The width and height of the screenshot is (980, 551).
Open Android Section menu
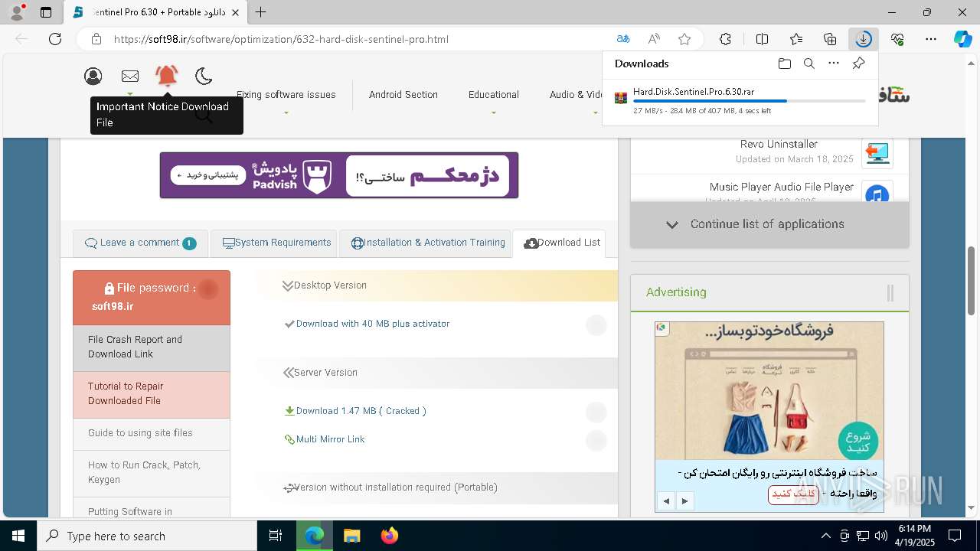click(x=403, y=95)
